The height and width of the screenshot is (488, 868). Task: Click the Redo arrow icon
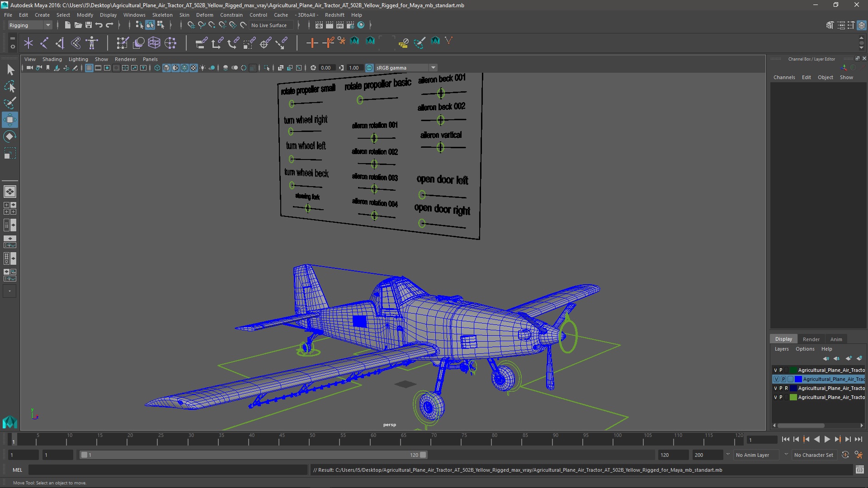pyautogui.click(x=110, y=25)
